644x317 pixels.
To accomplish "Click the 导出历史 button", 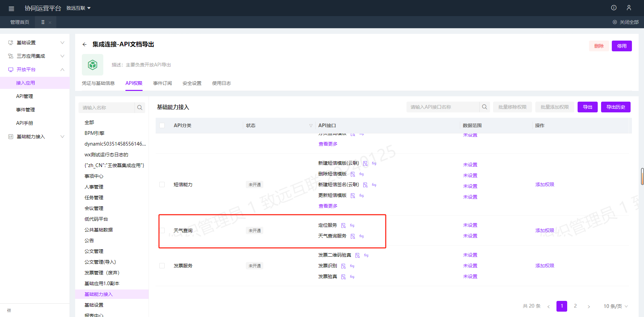I will click(615, 107).
